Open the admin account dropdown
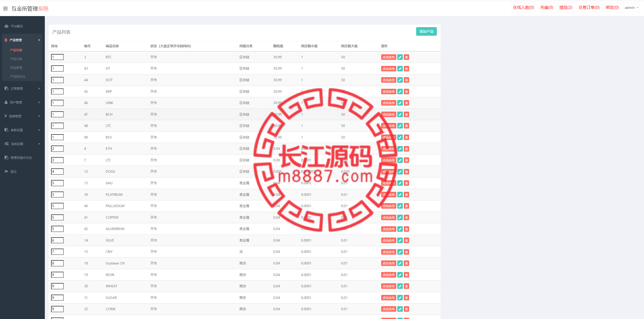644x319 pixels. pyautogui.click(x=631, y=8)
